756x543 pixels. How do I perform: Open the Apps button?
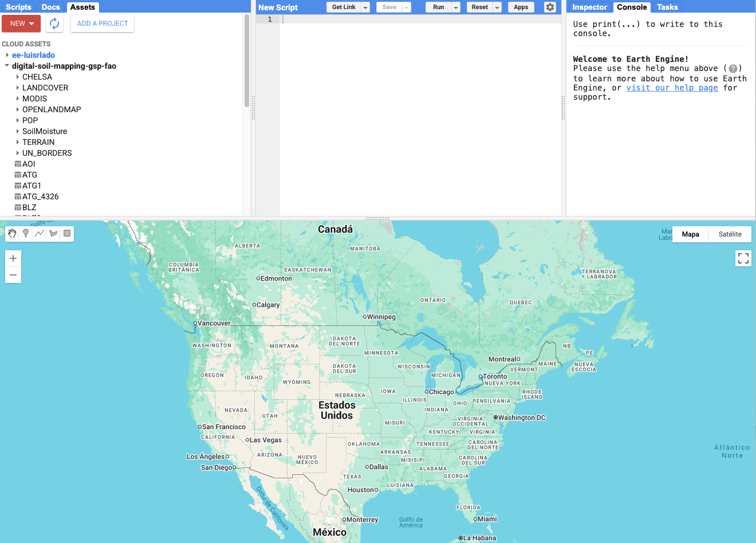[x=521, y=7]
